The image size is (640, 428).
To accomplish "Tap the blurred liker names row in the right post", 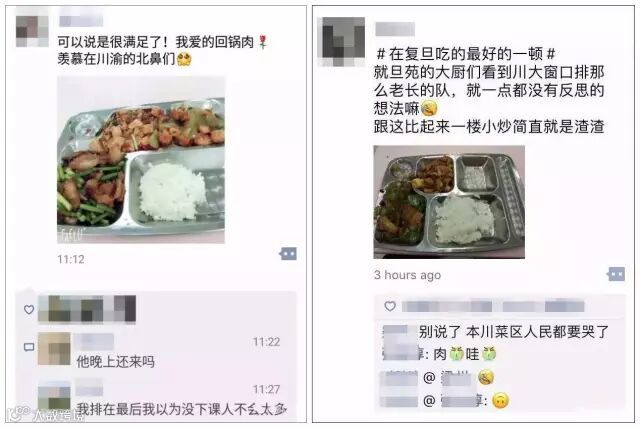I will click(493, 306).
